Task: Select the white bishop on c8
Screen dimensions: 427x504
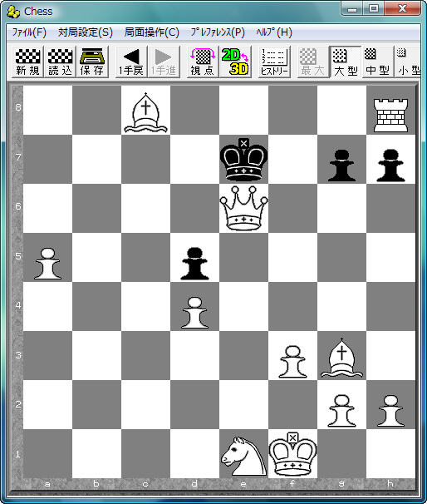Action: pos(145,112)
